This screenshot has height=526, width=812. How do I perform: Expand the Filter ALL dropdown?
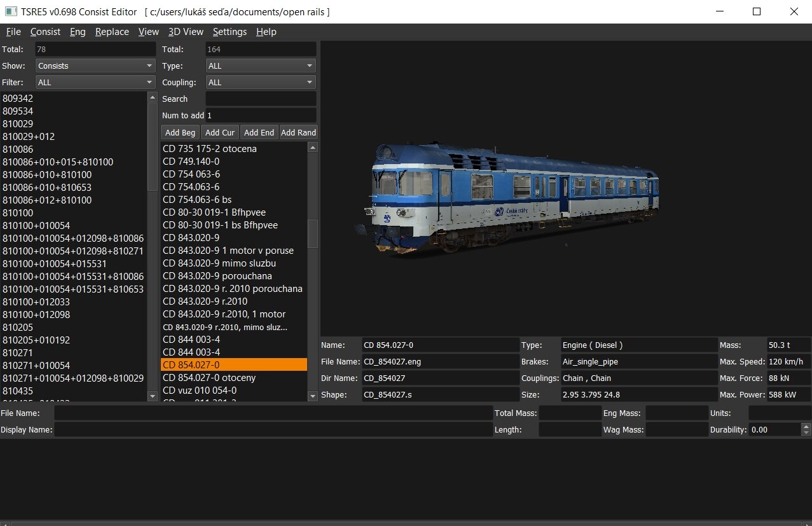click(95, 82)
